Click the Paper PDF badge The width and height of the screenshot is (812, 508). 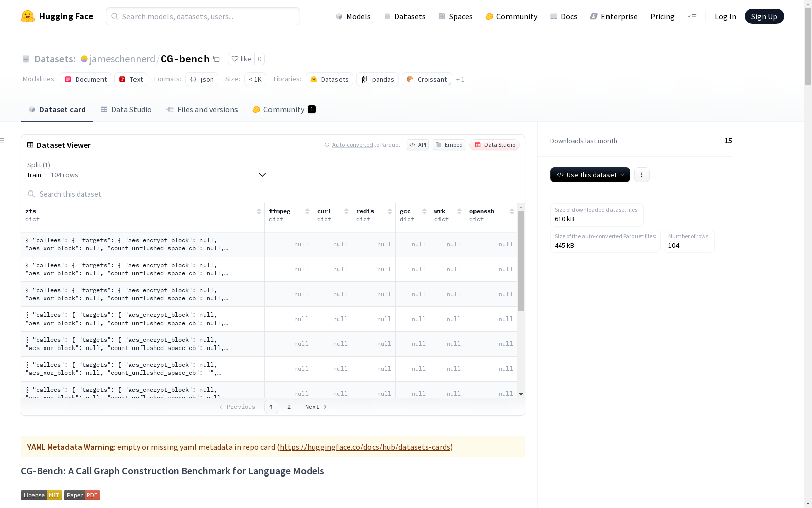(x=82, y=495)
